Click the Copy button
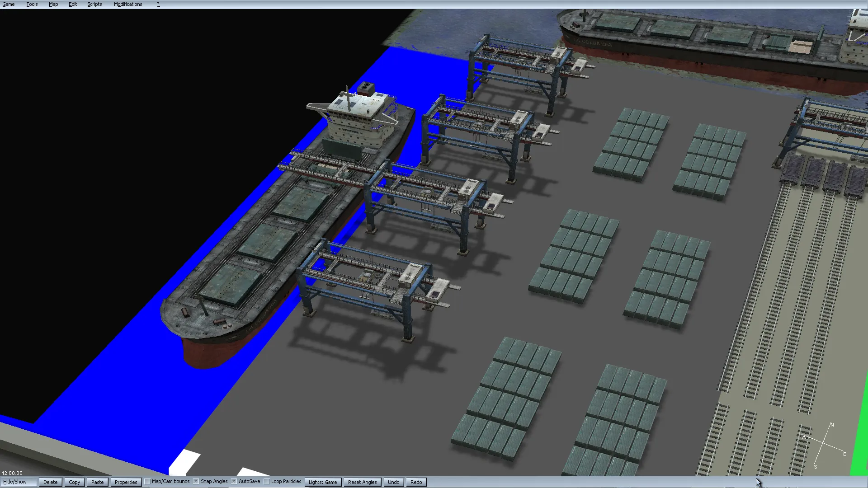Viewport: 868px width, 488px height. pos(75,482)
